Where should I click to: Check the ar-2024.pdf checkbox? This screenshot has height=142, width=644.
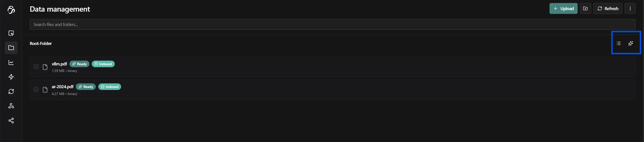[x=36, y=89]
